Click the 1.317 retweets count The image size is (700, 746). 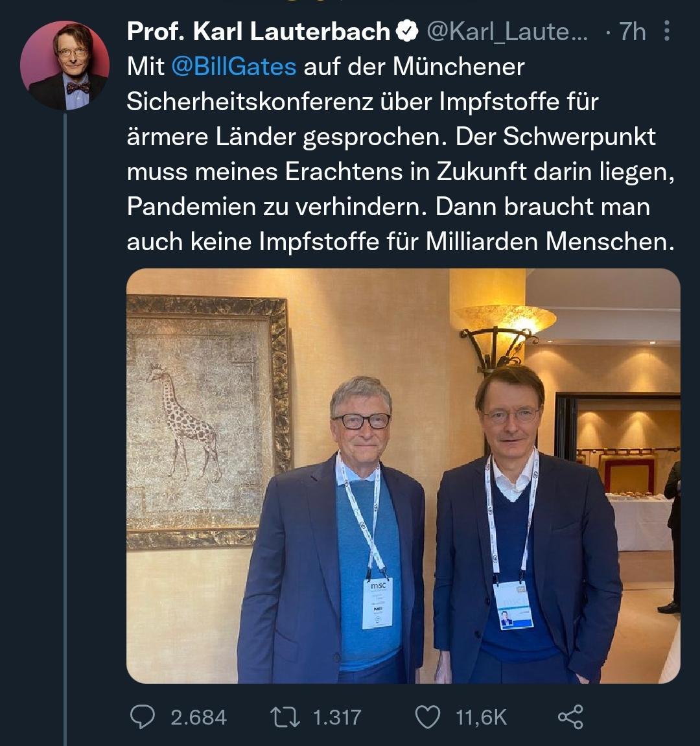point(336,717)
